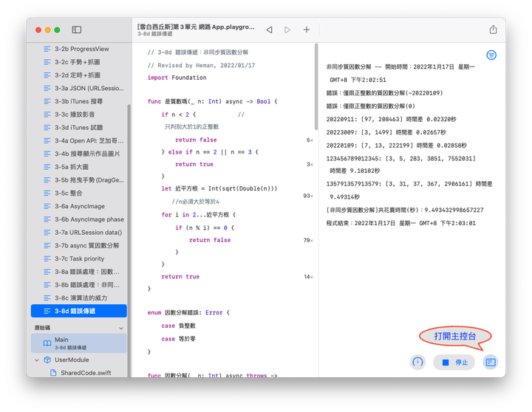The width and height of the screenshot is (532, 412).
Task: Click the console filter icon
Action: [x=491, y=55]
